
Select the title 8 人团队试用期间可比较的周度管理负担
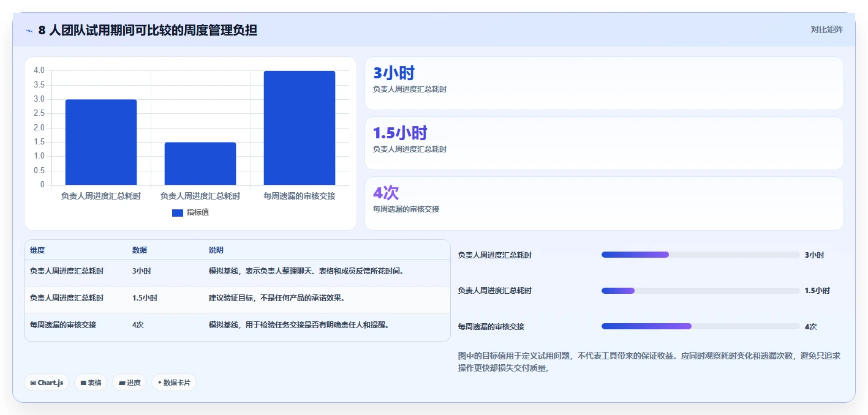click(148, 30)
